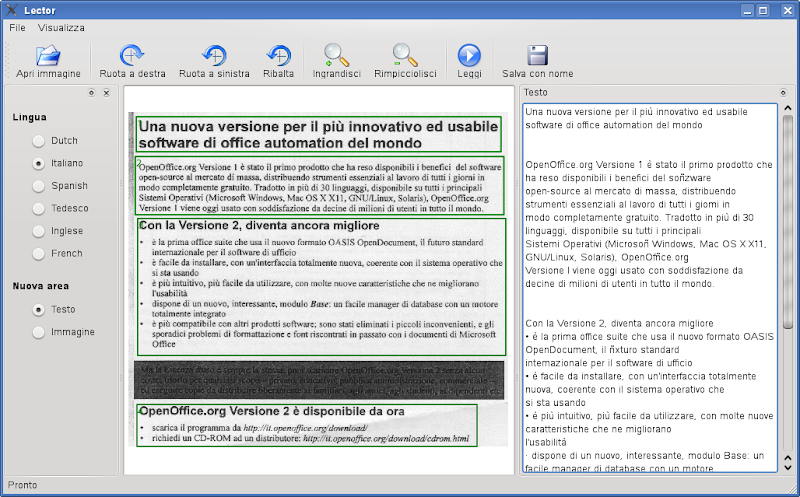
Task: Close the left language panel
Action: (x=106, y=93)
